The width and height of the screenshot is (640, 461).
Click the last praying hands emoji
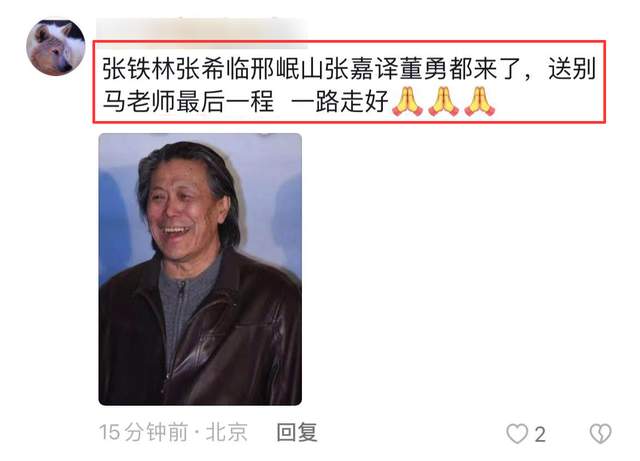point(480,101)
